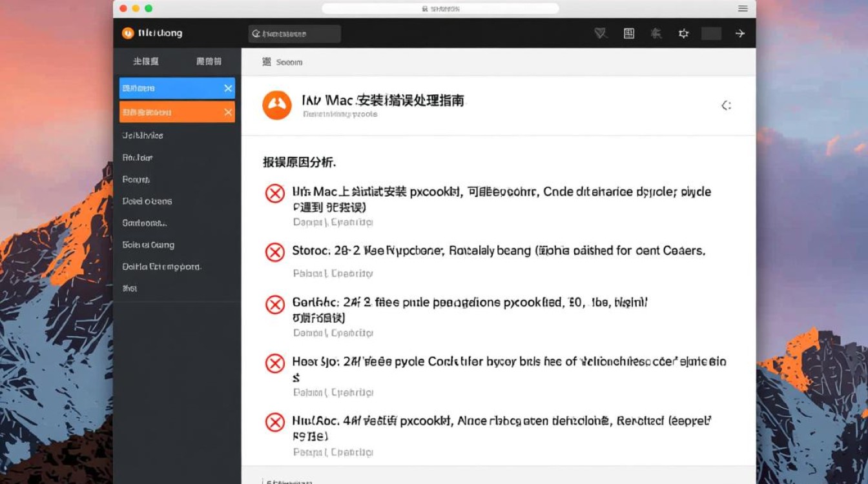Click the article title containing 'Mac 安装'

click(383, 100)
